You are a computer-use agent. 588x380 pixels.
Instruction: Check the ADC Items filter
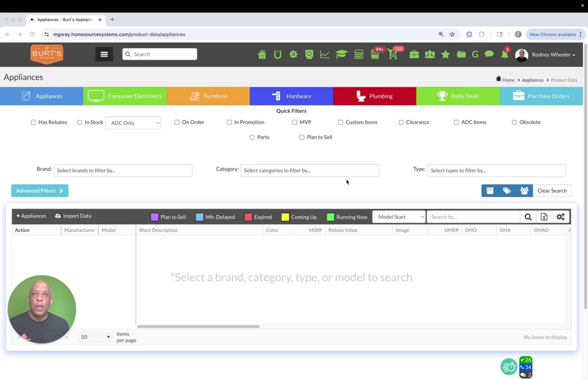pyautogui.click(x=456, y=122)
